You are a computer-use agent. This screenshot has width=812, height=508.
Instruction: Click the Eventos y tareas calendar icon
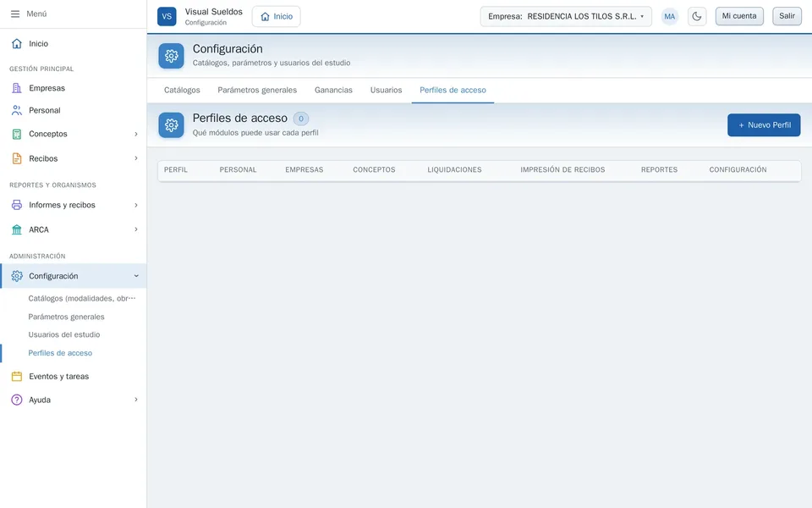pyautogui.click(x=17, y=376)
